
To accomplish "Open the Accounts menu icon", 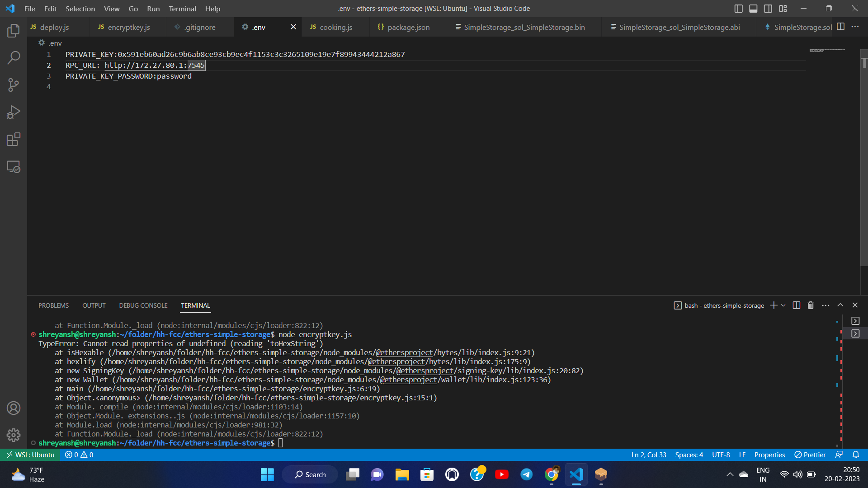I will point(14,408).
